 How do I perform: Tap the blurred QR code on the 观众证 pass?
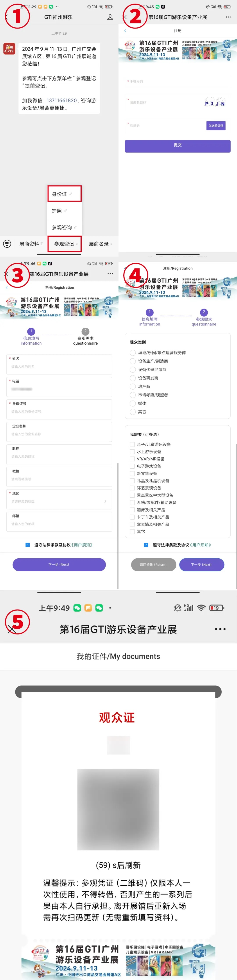(x=118, y=809)
